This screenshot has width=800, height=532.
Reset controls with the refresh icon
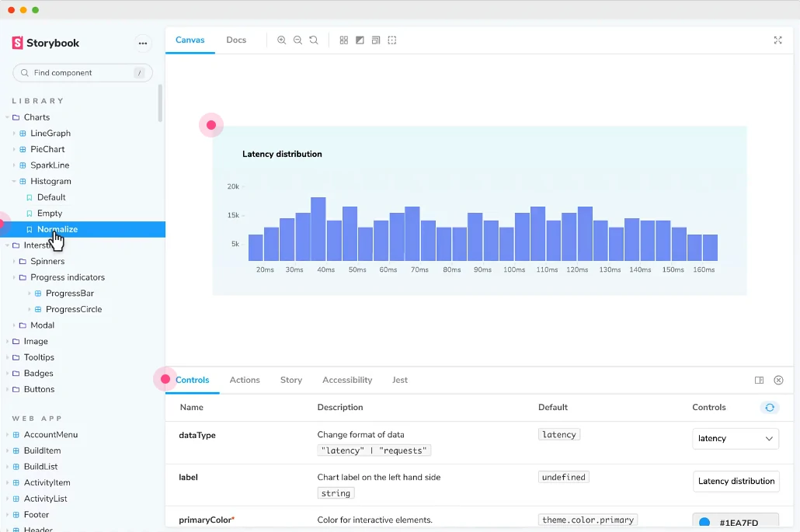(x=769, y=407)
